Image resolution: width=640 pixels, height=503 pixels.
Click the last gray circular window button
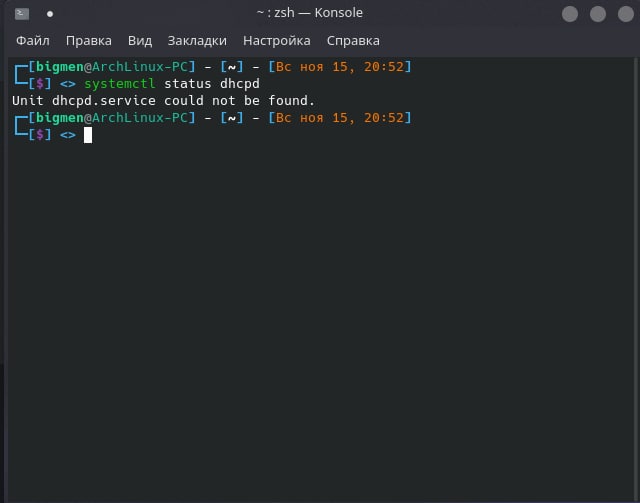coord(626,14)
